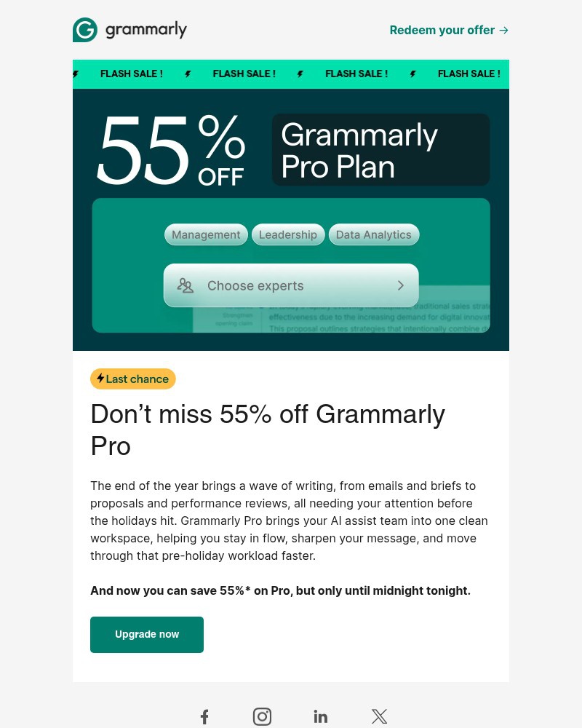Open Grammarly's LinkedIn page
Screen dimensions: 582x728
tap(320, 716)
